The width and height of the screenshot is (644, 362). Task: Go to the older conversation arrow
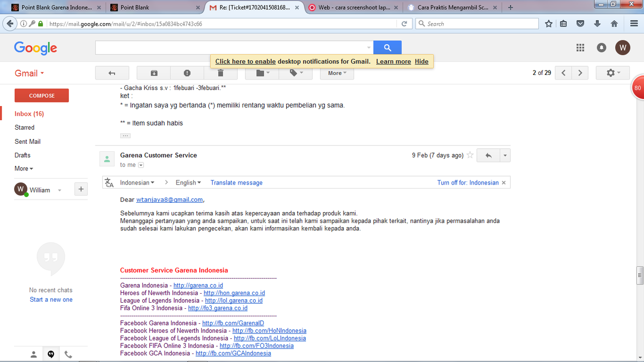580,73
